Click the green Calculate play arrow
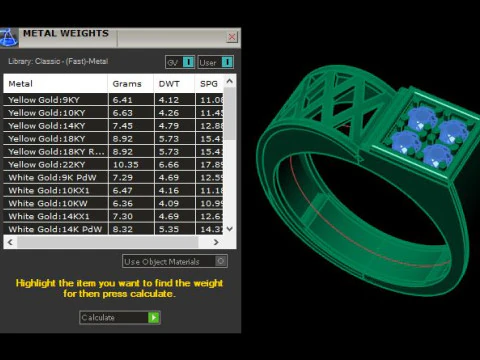480x360 pixels. pos(154,317)
